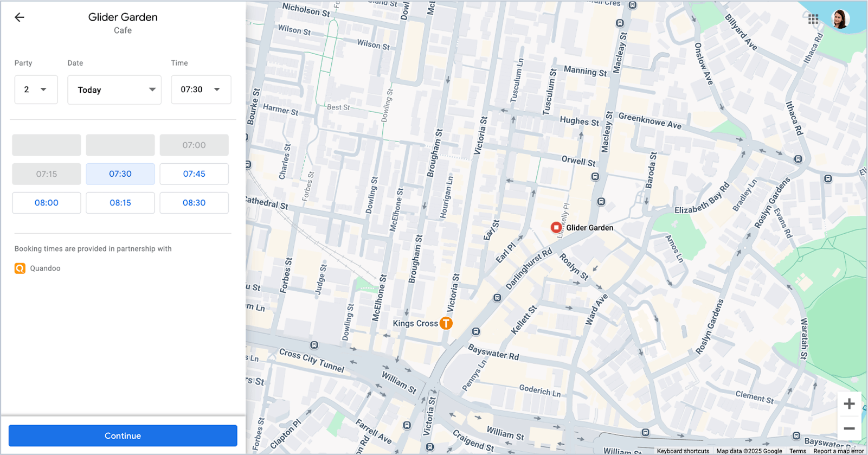Zoom out on the map
Viewport: 868px width, 455px height.
tap(849, 428)
